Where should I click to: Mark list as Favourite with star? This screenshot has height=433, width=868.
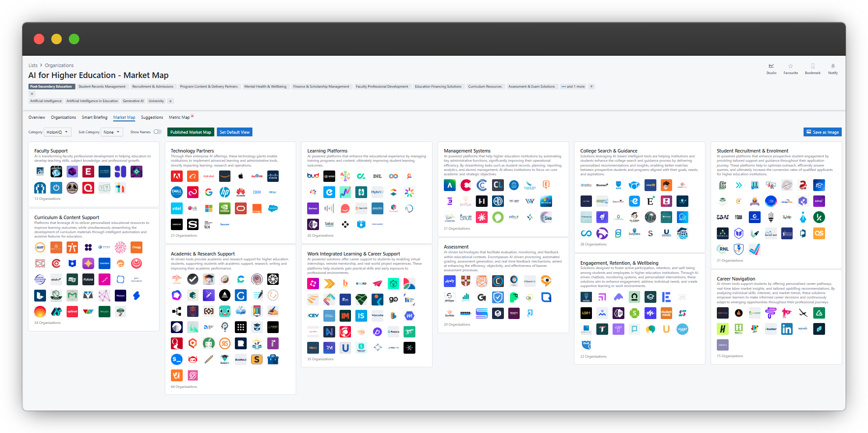(x=790, y=66)
